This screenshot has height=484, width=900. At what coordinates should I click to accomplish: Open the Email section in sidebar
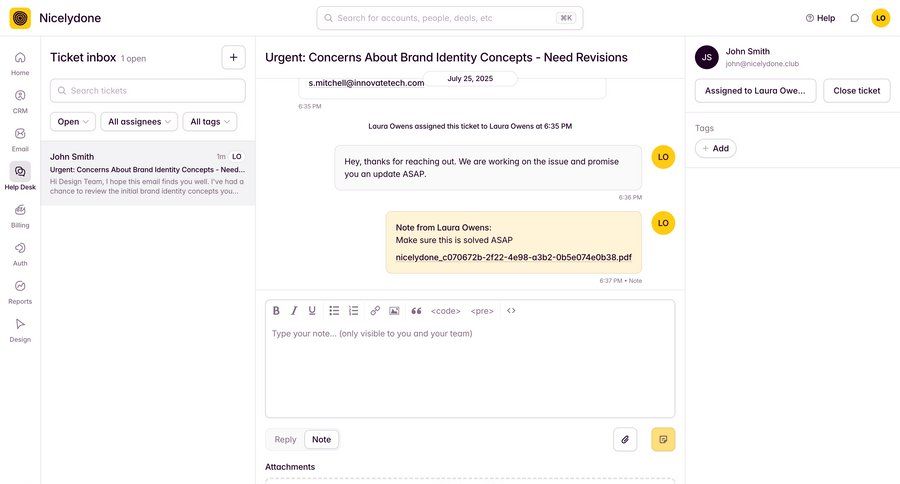tap(20, 140)
